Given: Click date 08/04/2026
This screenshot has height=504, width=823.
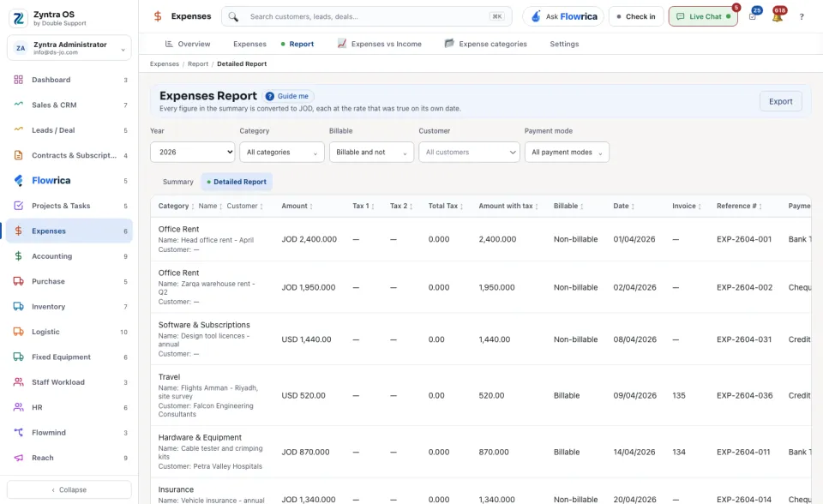Looking at the screenshot, I should pyautogui.click(x=634, y=339).
